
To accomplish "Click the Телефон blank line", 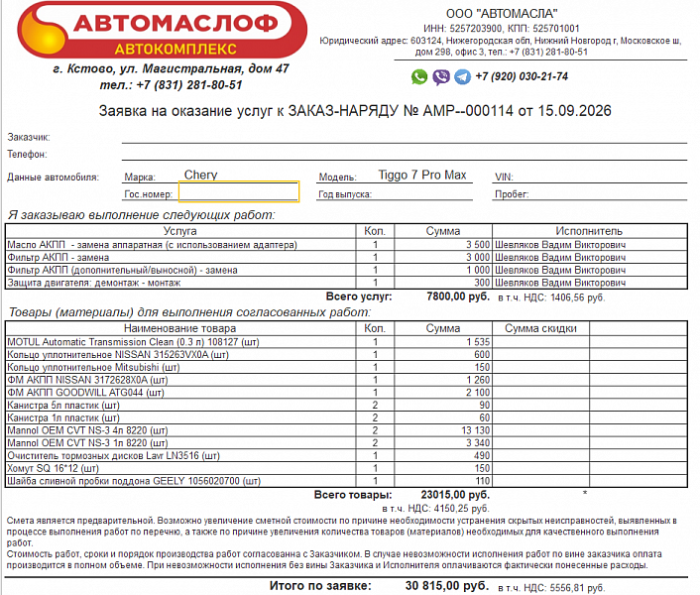I will (404, 155).
